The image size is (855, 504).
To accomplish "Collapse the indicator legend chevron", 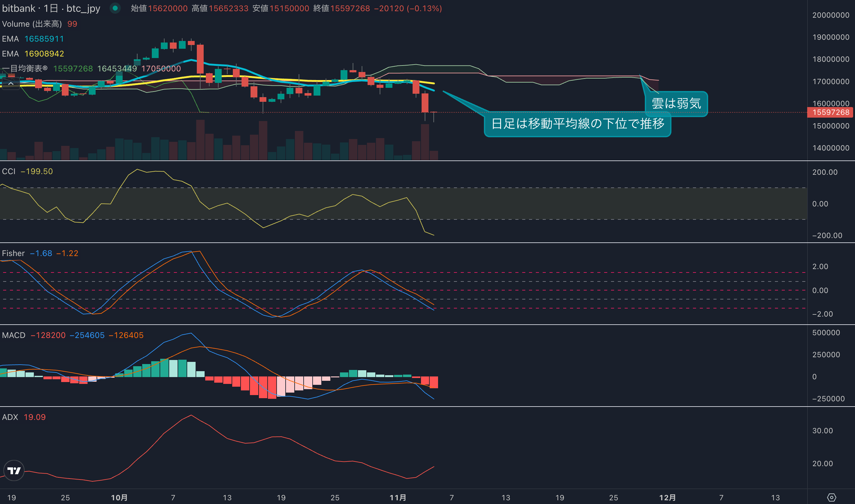I will pos(11,83).
